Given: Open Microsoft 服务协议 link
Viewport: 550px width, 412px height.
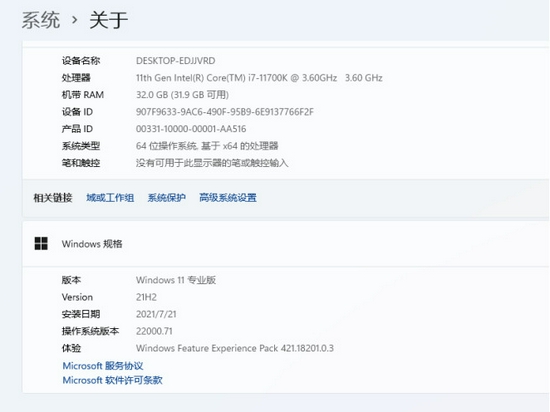Looking at the screenshot, I should point(103,366).
